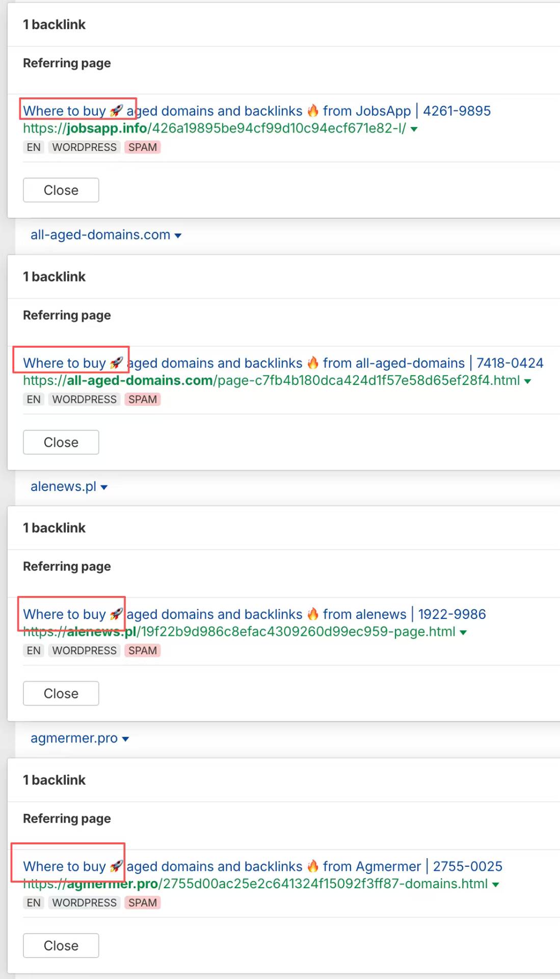Viewport: 560px width, 979px height.
Task: Click '1 backlink' heading in alenews.pl panel
Action: 54,528
